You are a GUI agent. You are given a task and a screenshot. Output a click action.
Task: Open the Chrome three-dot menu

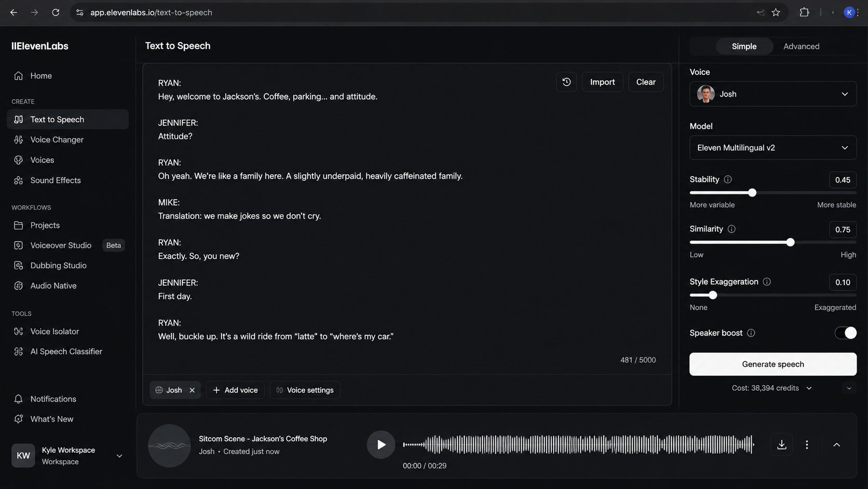click(x=859, y=12)
